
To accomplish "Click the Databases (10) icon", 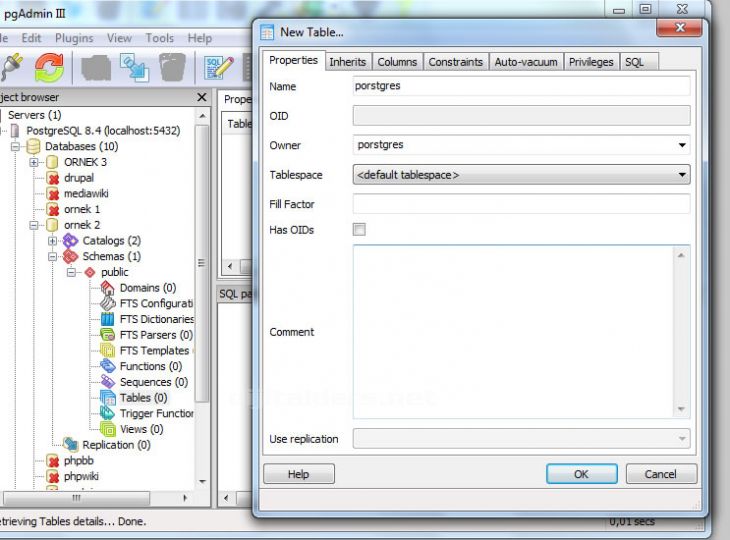I will point(33,147).
